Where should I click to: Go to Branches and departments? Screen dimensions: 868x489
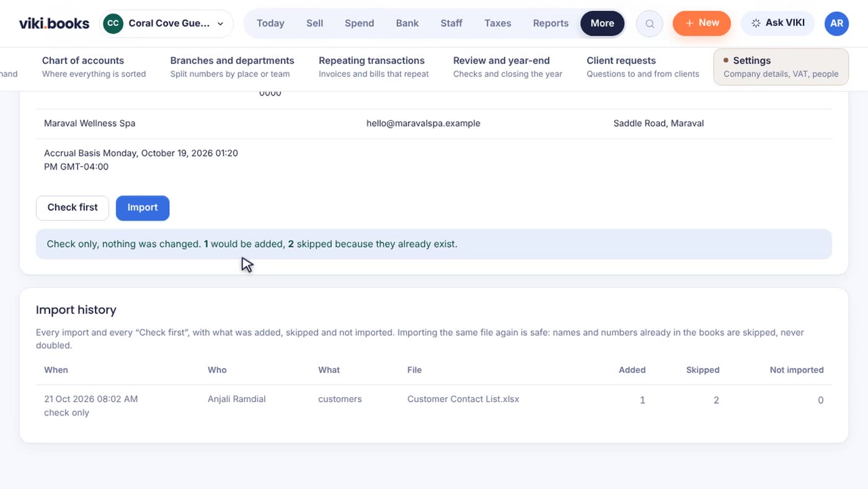pyautogui.click(x=232, y=67)
